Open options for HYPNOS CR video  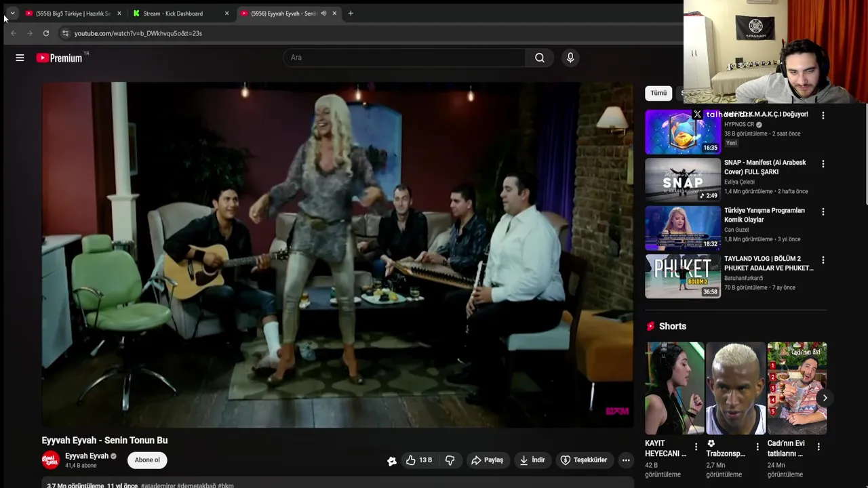click(x=823, y=116)
